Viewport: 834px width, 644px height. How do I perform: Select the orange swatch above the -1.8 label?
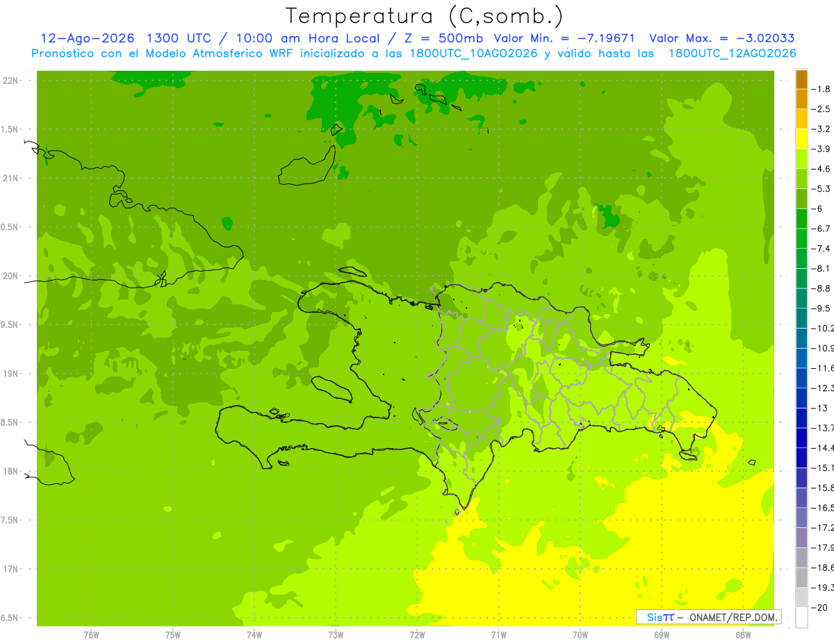point(801,79)
